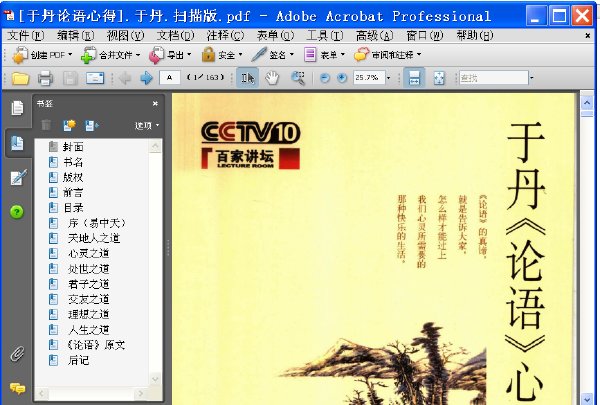Open the zoom percentage dropdown arrow
Screen dimensions: 600x405
pyautogui.click(x=388, y=78)
